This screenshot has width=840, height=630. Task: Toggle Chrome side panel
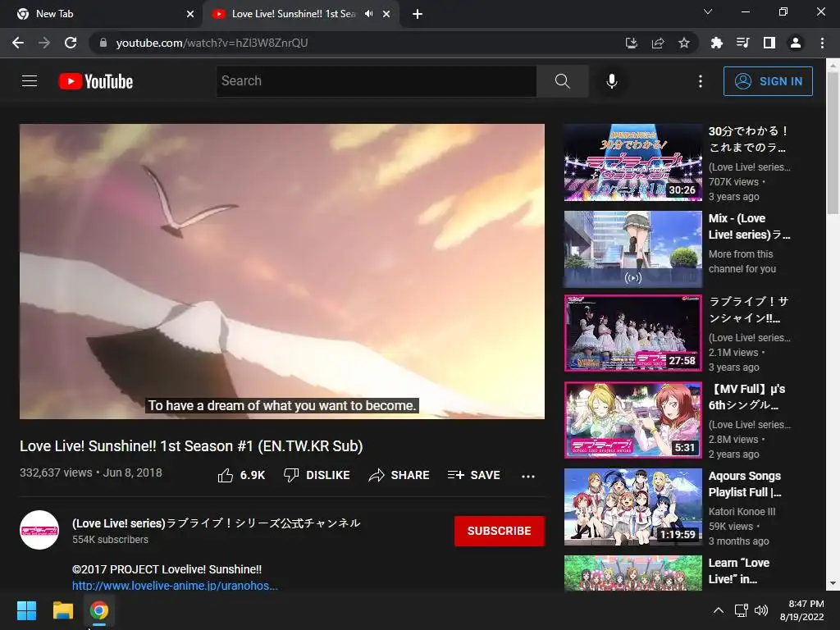click(x=769, y=43)
